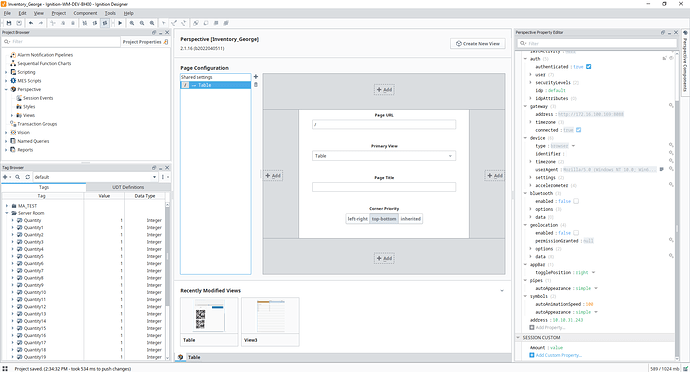Open pipes autoAppearance dropdown
The image size is (690, 372).
coord(596,288)
